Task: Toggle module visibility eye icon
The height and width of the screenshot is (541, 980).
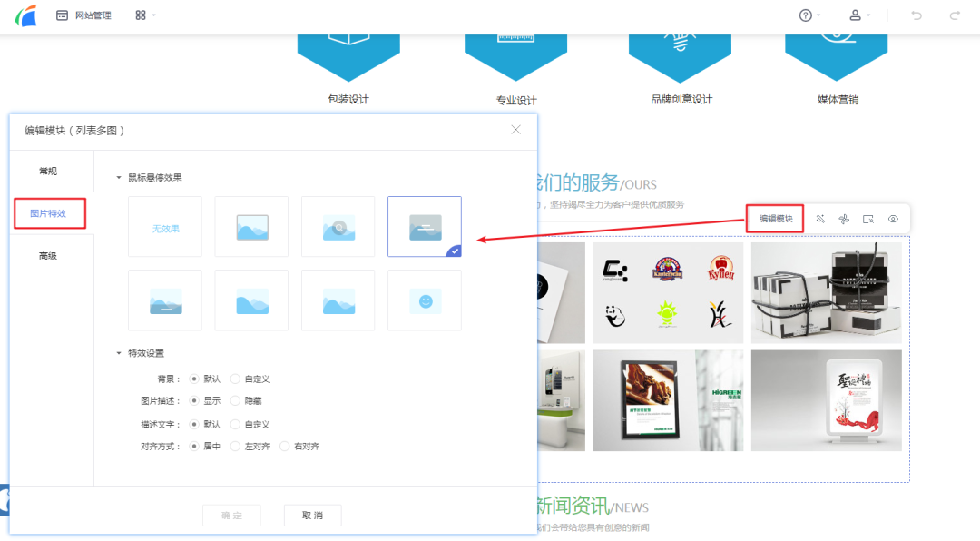Action: pos(893,219)
